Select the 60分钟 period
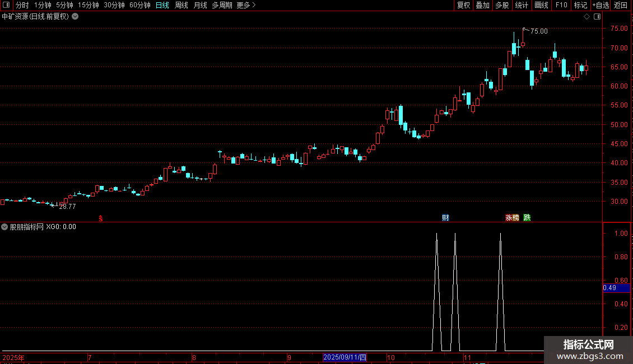This screenshot has height=364, width=633. [139, 5]
